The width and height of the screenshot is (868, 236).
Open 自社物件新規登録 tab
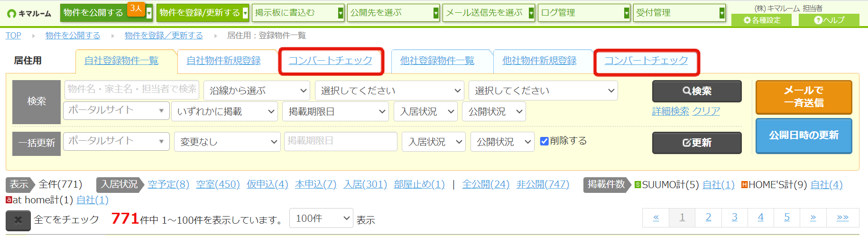223,61
